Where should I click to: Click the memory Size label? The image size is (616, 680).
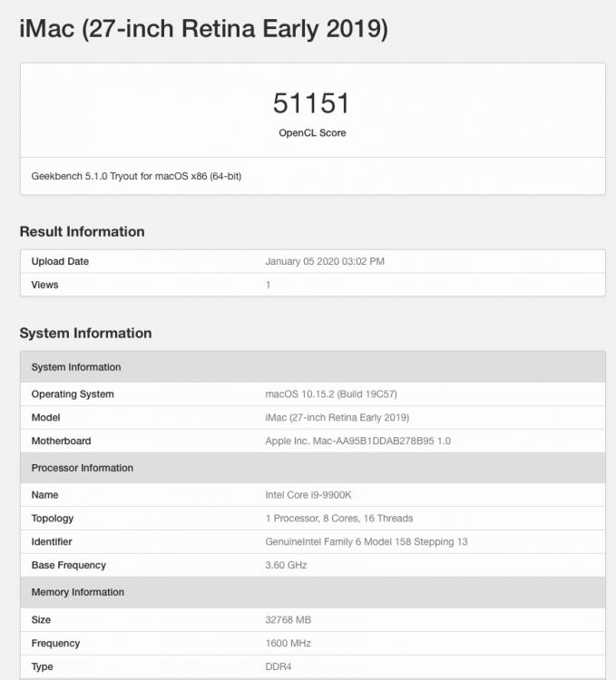(x=41, y=620)
